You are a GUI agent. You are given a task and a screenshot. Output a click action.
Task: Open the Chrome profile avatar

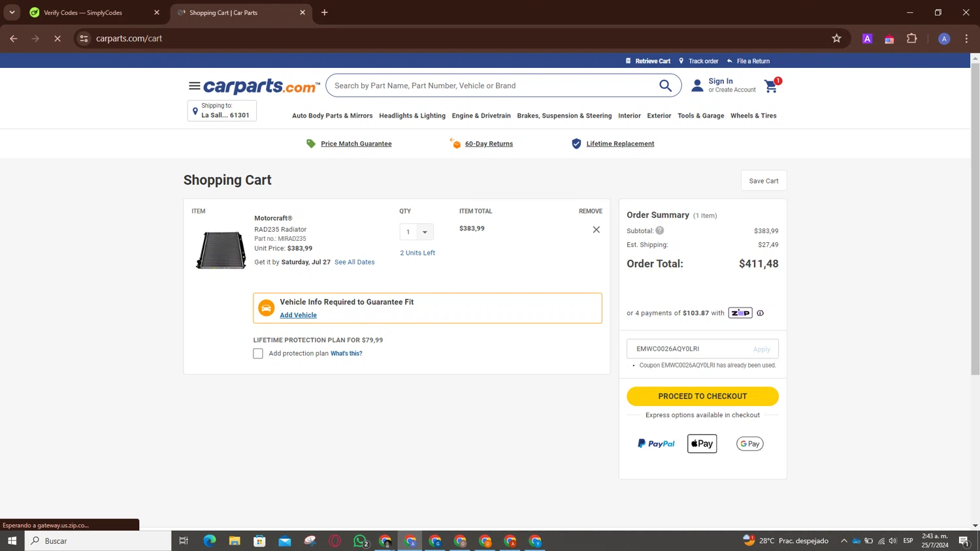click(944, 39)
